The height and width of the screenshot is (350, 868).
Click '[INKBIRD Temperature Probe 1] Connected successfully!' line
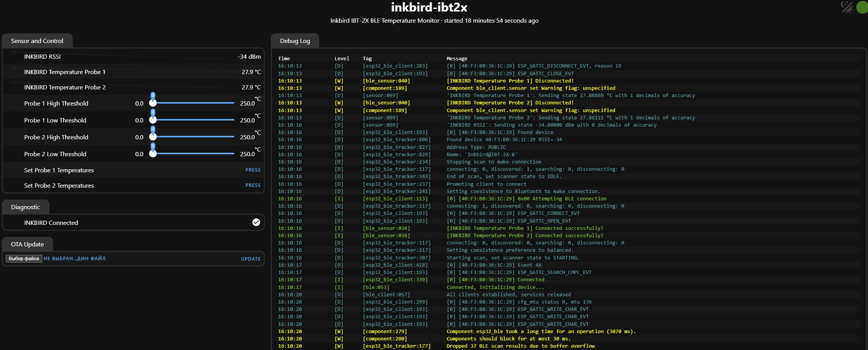tap(525, 228)
